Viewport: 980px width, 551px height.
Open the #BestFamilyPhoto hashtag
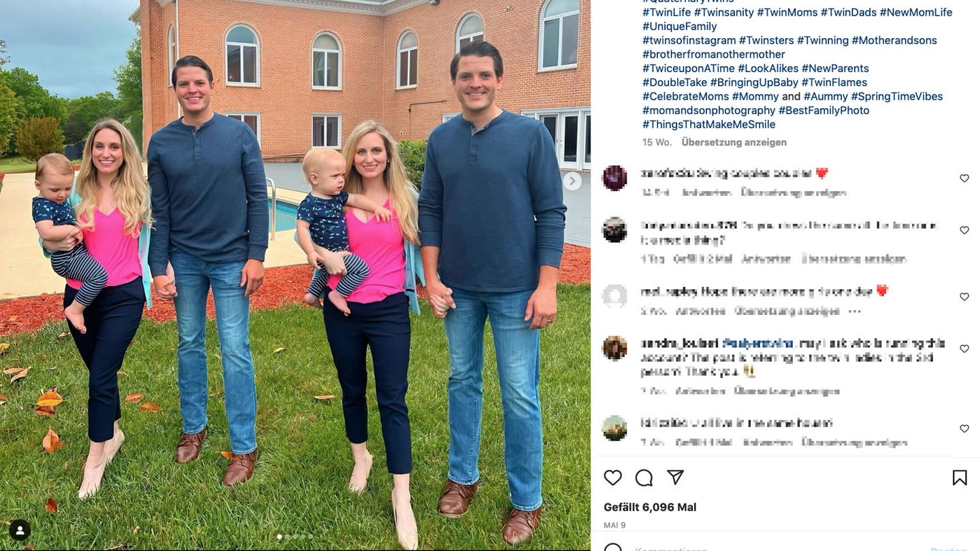pyautogui.click(x=824, y=110)
